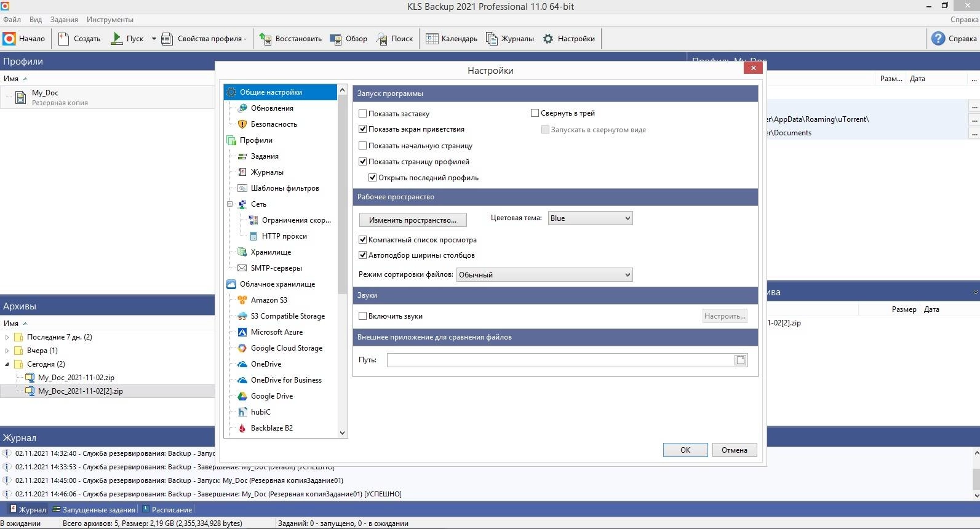Image resolution: width=980 pixels, height=529 pixels.
Task: Enable Показать заставку checkbox
Action: pyautogui.click(x=363, y=114)
